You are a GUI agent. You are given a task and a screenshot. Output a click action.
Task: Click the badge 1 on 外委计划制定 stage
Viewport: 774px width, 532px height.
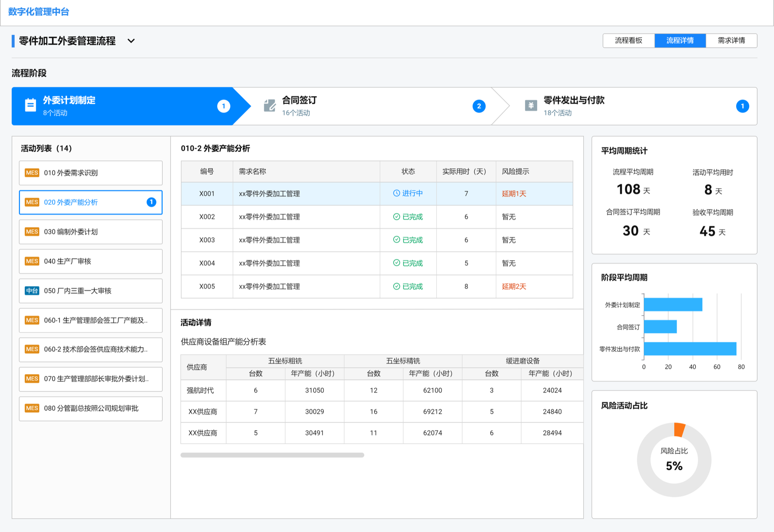tap(224, 106)
